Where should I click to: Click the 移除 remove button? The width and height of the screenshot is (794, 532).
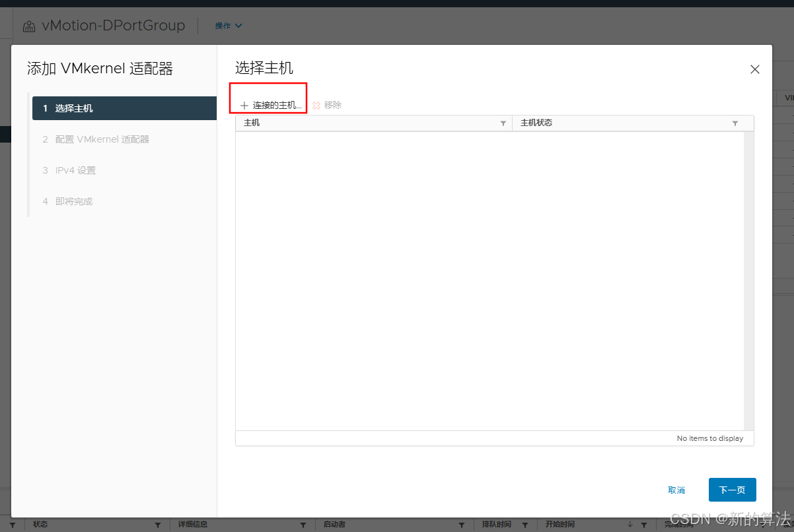[327, 105]
